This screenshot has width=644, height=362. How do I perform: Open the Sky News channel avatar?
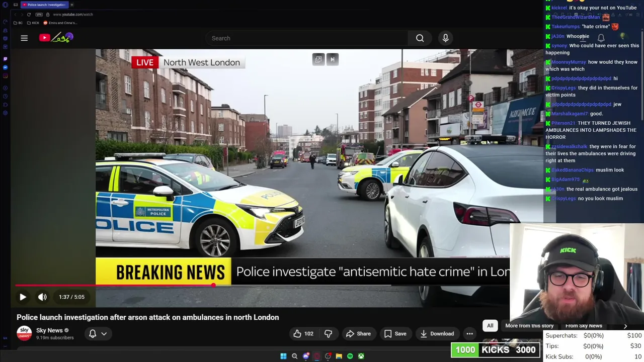[x=24, y=333]
